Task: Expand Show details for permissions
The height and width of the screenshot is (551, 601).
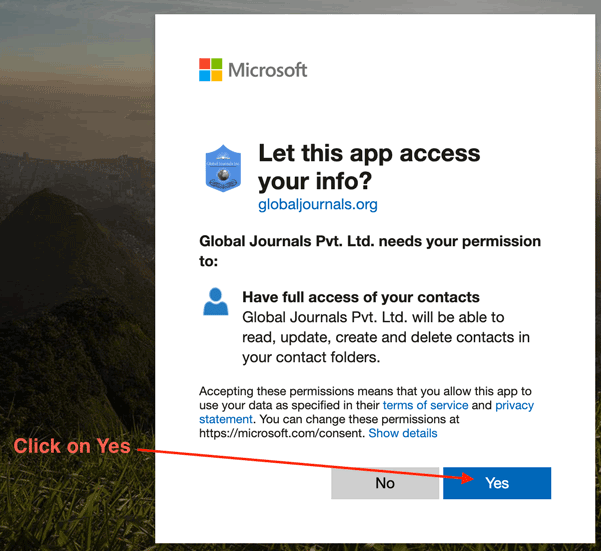Action: click(402, 433)
